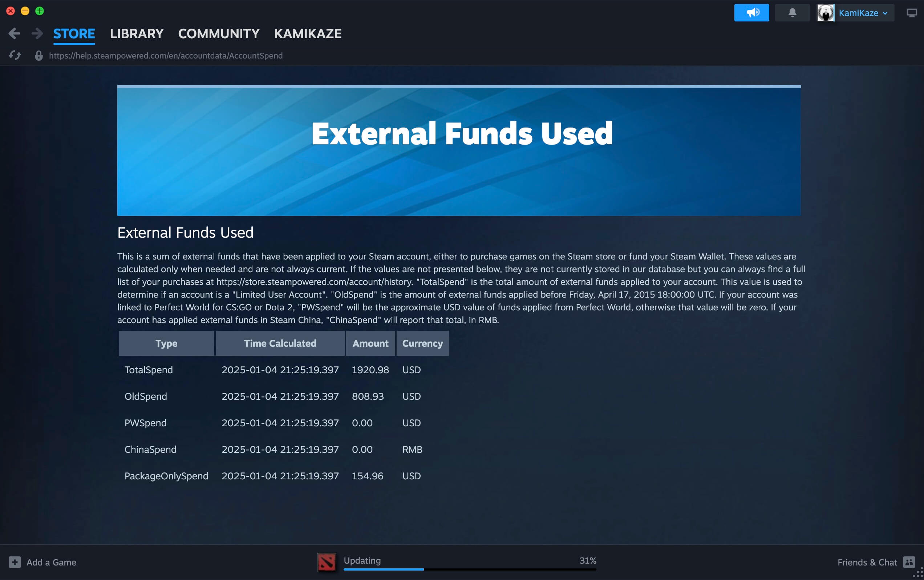Select the OldSpend row label

[145, 396]
